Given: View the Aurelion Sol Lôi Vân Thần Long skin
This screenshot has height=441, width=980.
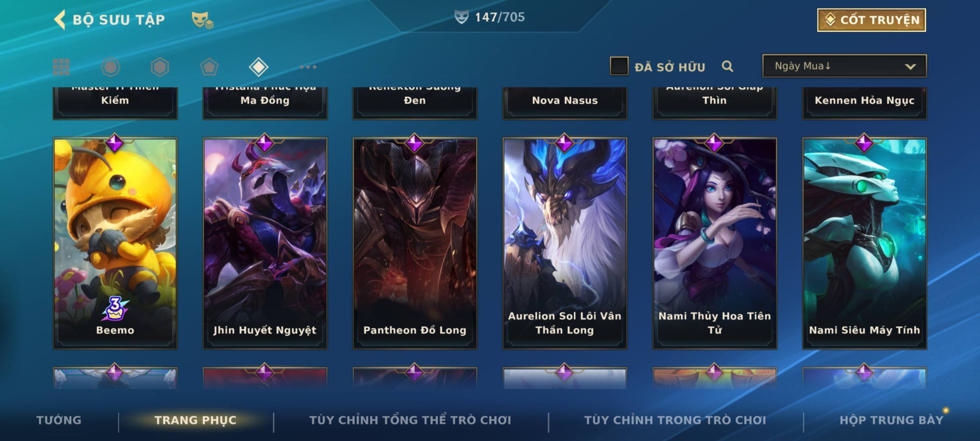Looking at the screenshot, I should click(x=565, y=243).
